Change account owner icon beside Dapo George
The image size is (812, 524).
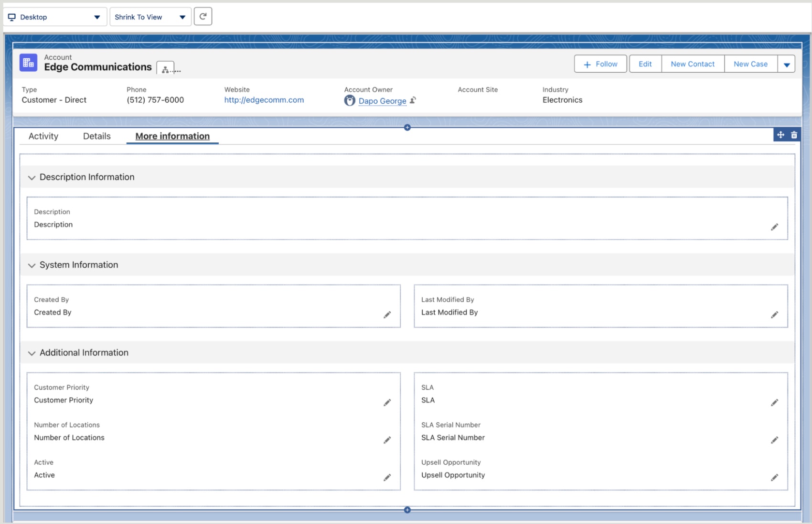pos(413,100)
